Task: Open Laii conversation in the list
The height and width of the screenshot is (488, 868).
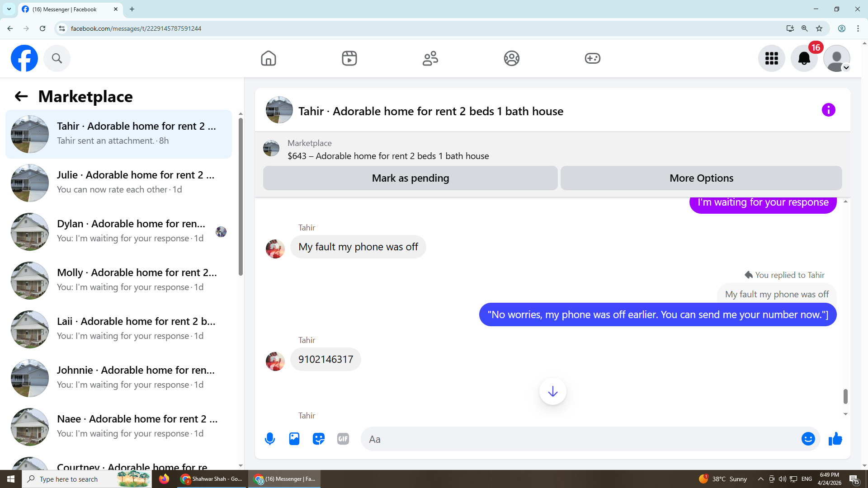Action: tap(118, 329)
